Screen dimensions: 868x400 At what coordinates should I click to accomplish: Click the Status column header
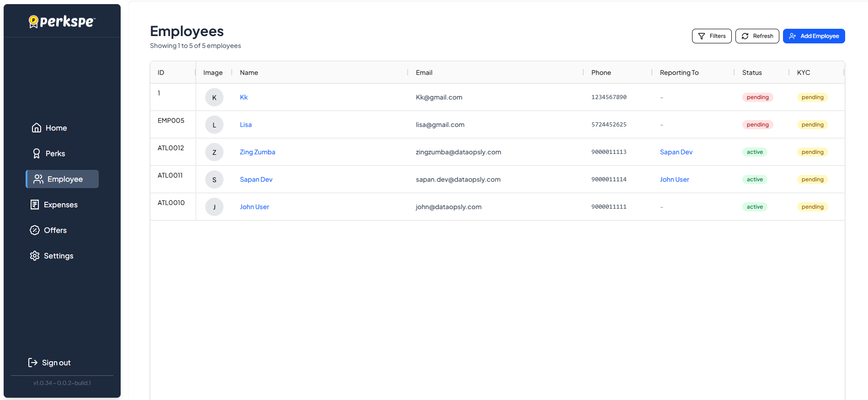(x=752, y=73)
